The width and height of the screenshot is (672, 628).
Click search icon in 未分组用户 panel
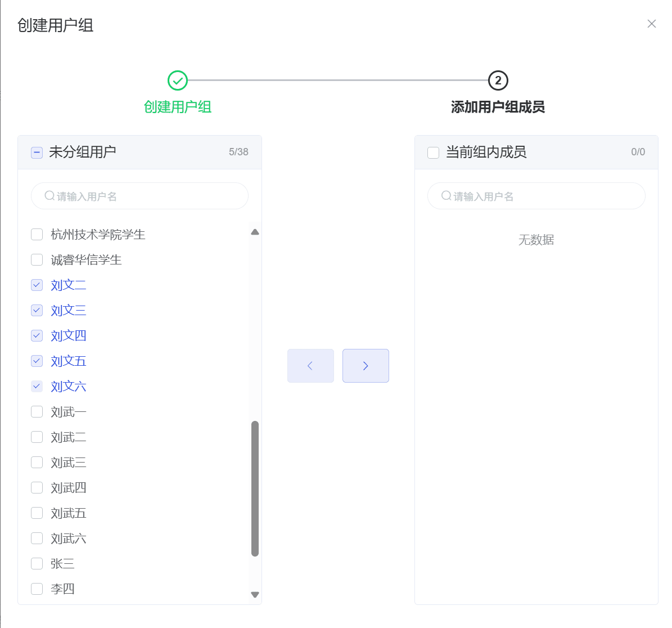(49, 196)
